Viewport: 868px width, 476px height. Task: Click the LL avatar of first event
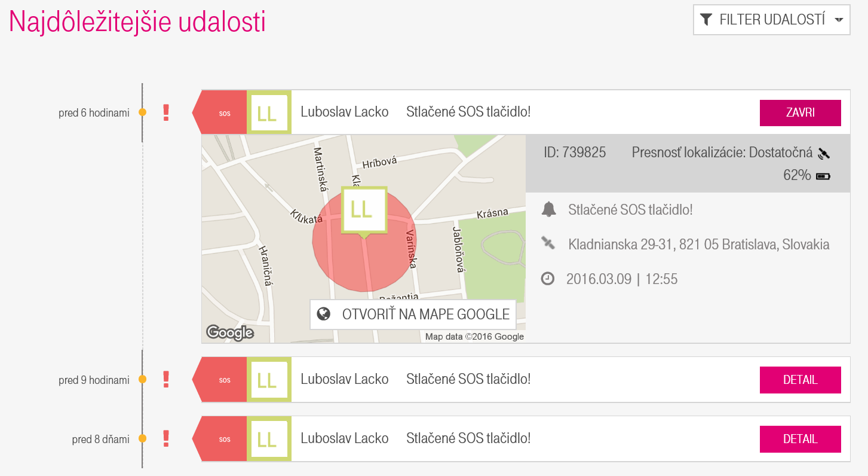tap(268, 112)
